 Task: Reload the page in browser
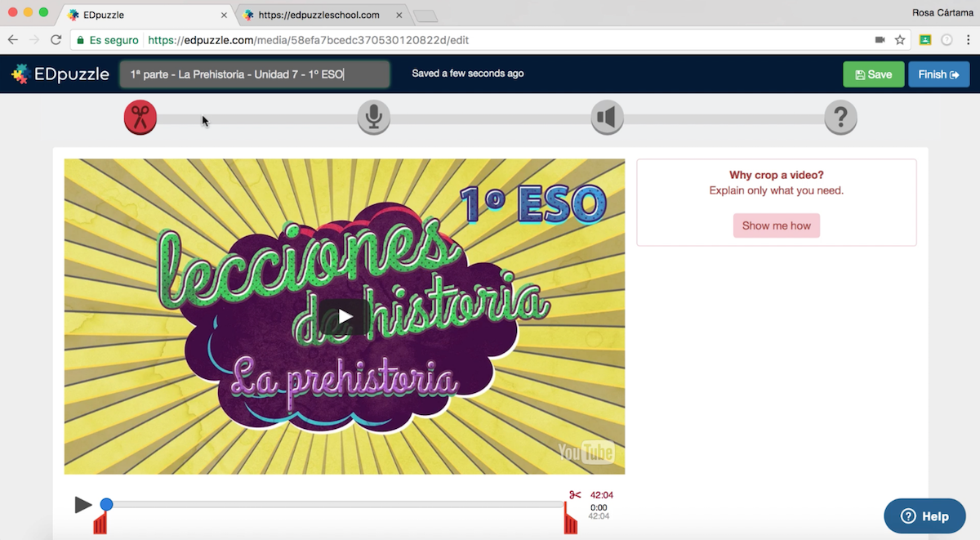[x=56, y=40]
